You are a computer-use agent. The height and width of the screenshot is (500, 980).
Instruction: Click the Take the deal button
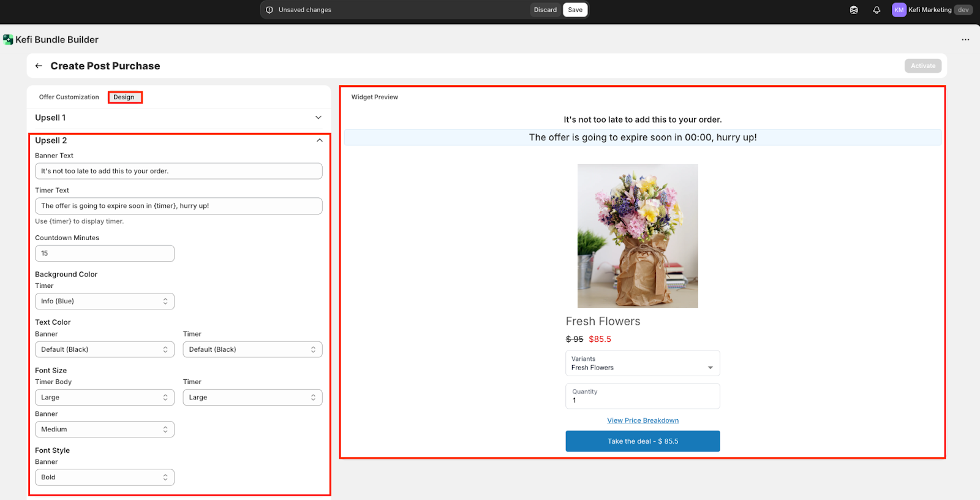pos(643,441)
